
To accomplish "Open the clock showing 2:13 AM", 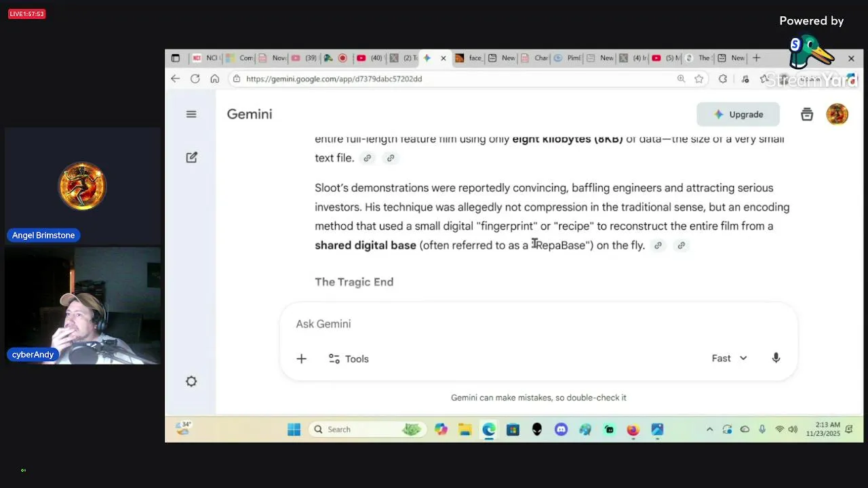I will (823, 429).
